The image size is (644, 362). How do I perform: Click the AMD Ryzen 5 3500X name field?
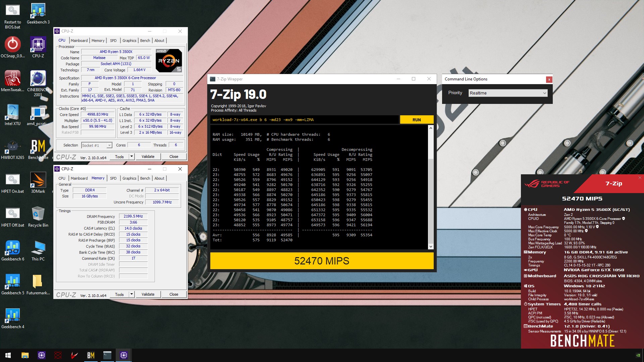point(116,52)
